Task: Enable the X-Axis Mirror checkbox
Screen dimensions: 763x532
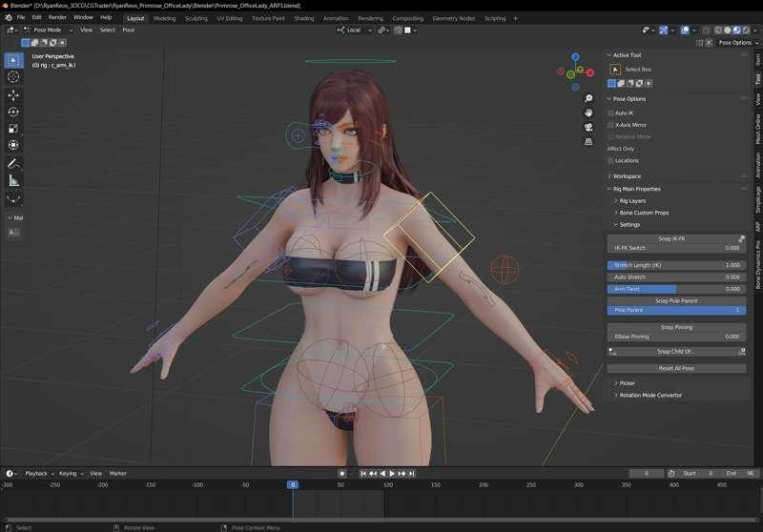Action: click(x=610, y=125)
